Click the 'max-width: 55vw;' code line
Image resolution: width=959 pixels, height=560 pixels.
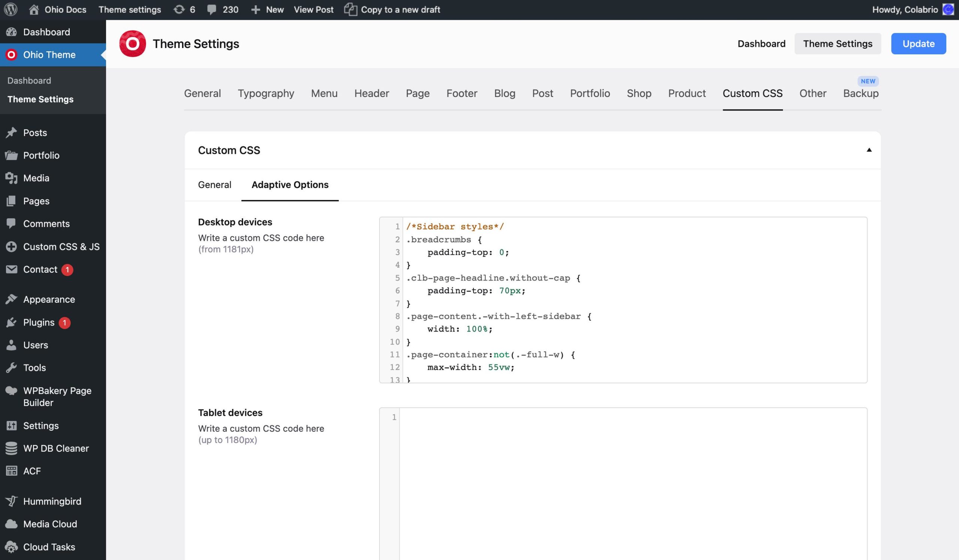click(x=471, y=367)
